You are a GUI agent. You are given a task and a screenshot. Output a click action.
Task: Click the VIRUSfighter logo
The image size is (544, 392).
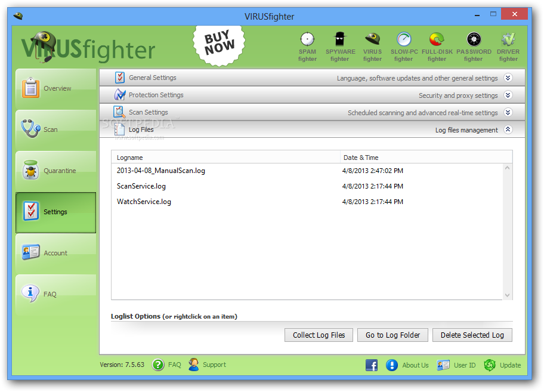[x=88, y=48]
